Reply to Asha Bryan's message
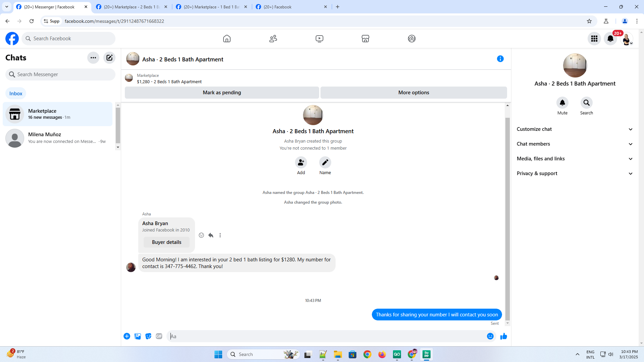Screen dimensions: 644x362 (x=211, y=235)
